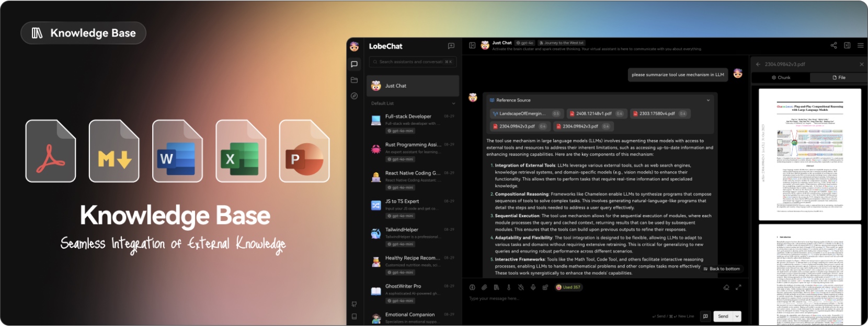
Task: Click the eraser clear conversation icon
Action: coord(726,287)
